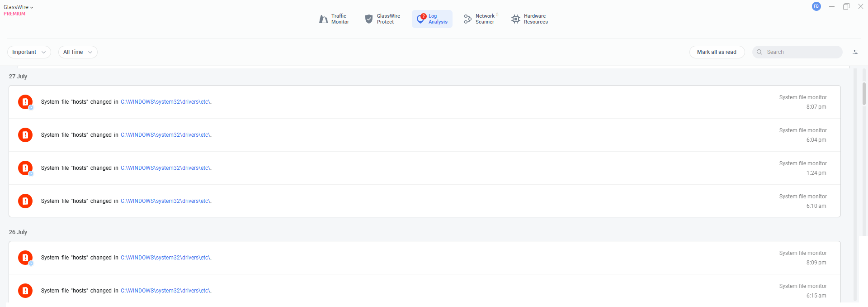Open etc path link in 6:10 am entry

click(165, 201)
